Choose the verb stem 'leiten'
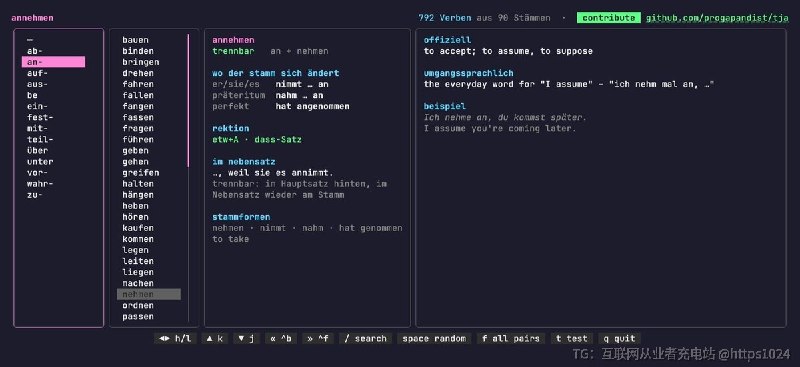The width and height of the screenshot is (800, 367). click(138, 261)
